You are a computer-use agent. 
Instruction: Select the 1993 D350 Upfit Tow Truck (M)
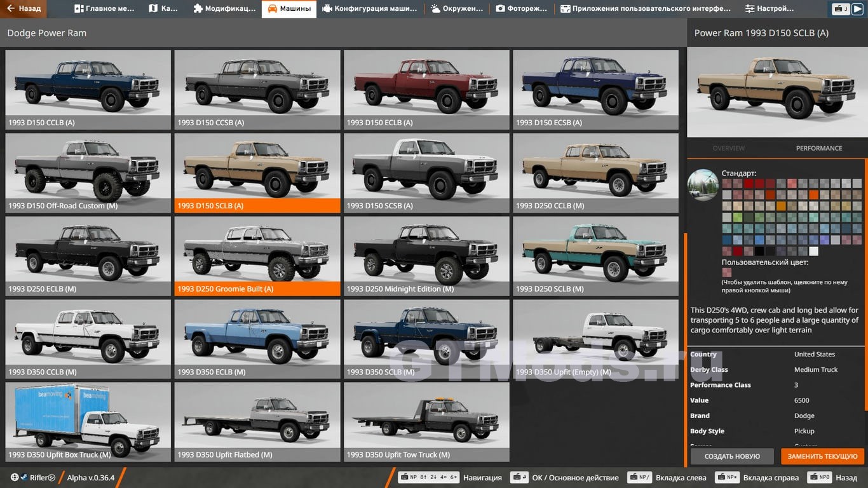pos(426,422)
